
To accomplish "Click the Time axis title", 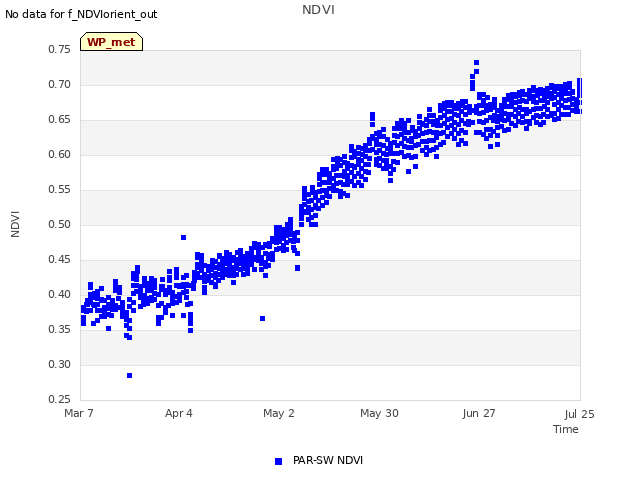I will 565,429.
